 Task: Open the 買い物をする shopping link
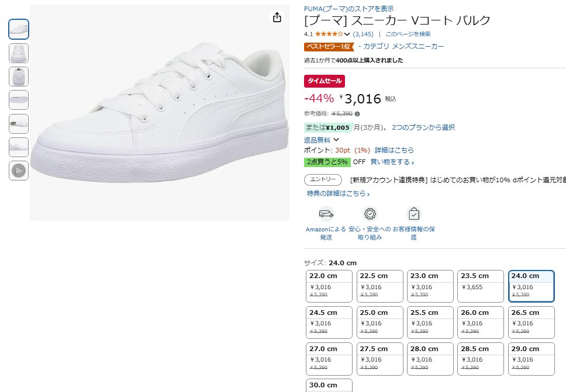click(x=392, y=162)
